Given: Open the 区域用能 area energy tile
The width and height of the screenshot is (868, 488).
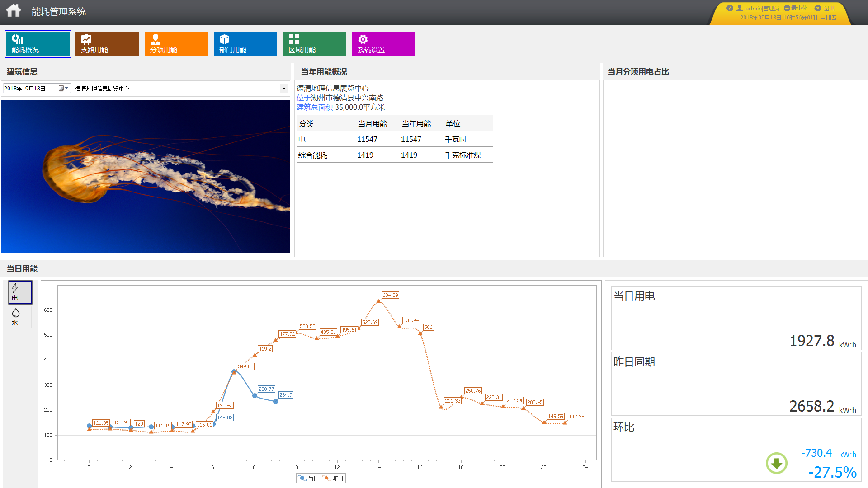Looking at the screenshot, I should pyautogui.click(x=315, y=44).
